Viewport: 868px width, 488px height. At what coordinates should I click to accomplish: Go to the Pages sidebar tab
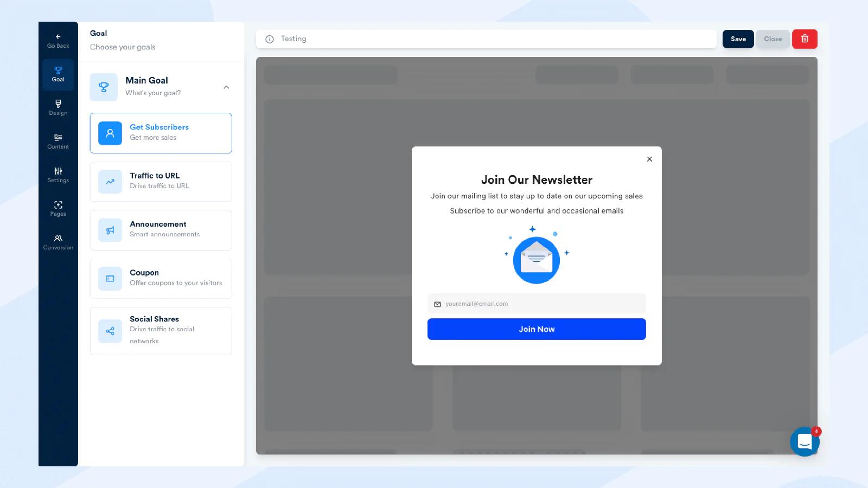58,209
